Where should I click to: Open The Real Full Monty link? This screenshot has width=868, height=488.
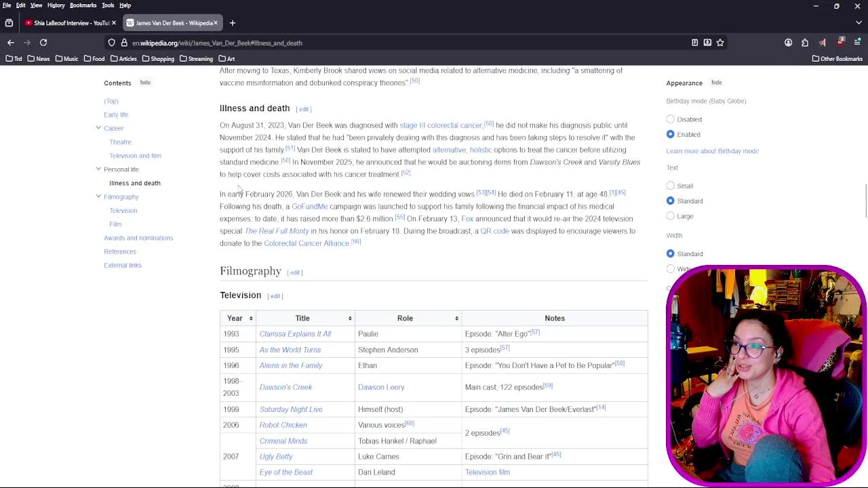coord(277,231)
